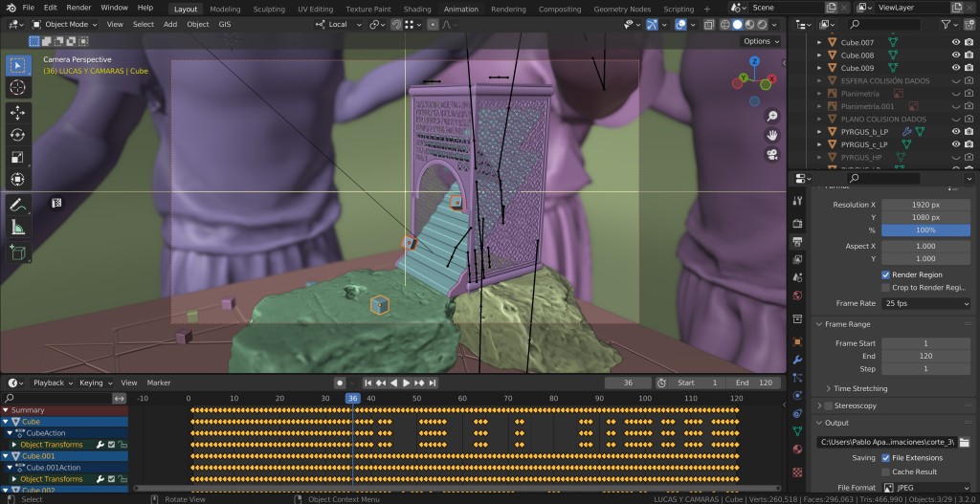980x504 pixels.
Task: Click the zoom magnifier viewport icon
Action: click(x=772, y=116)
